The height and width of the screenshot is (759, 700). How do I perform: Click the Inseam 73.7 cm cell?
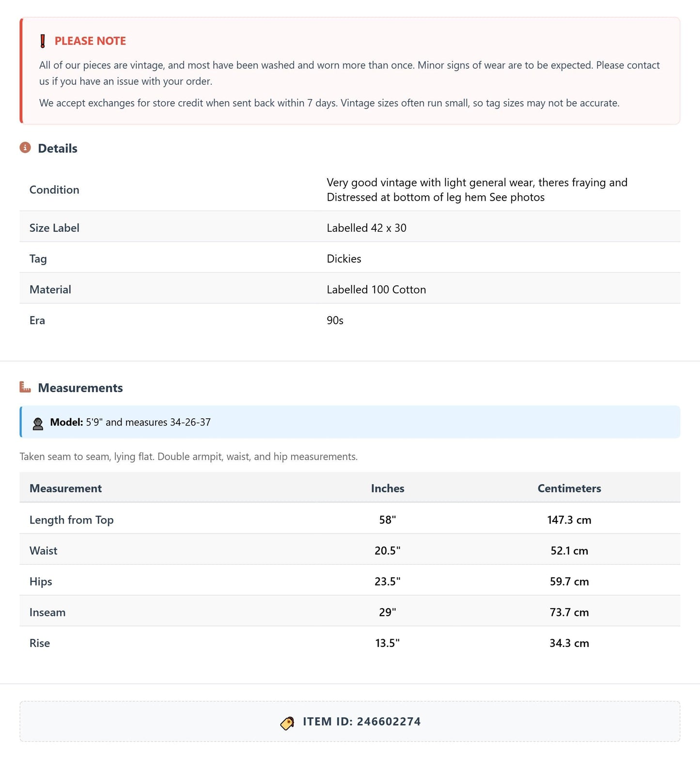click(x=569, y=612)
